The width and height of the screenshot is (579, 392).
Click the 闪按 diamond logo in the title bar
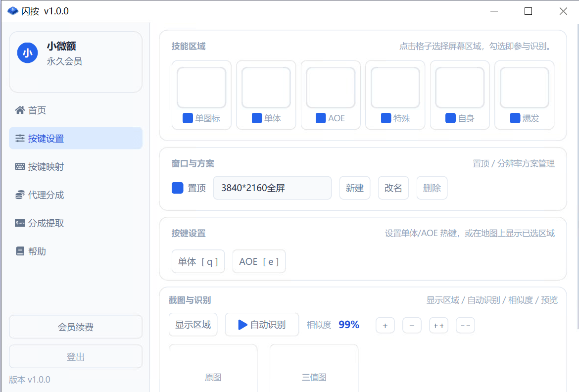(12, 10)
